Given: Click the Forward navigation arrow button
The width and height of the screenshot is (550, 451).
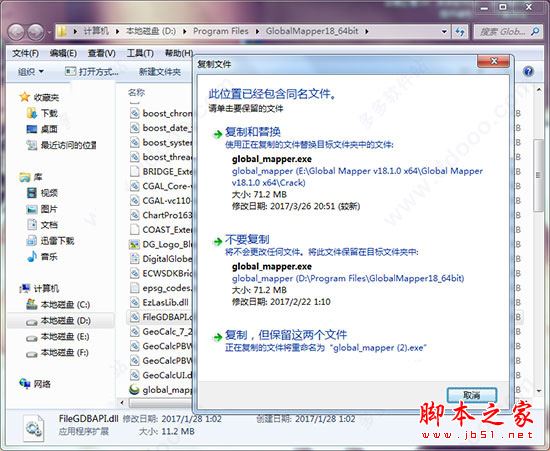Looking at the screenshot, I should (36, 32).
